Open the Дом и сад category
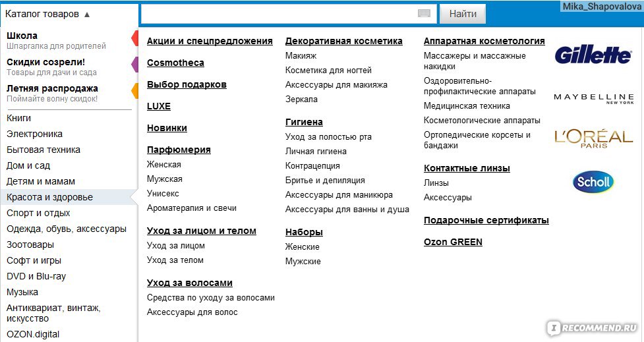 point(28,166)
